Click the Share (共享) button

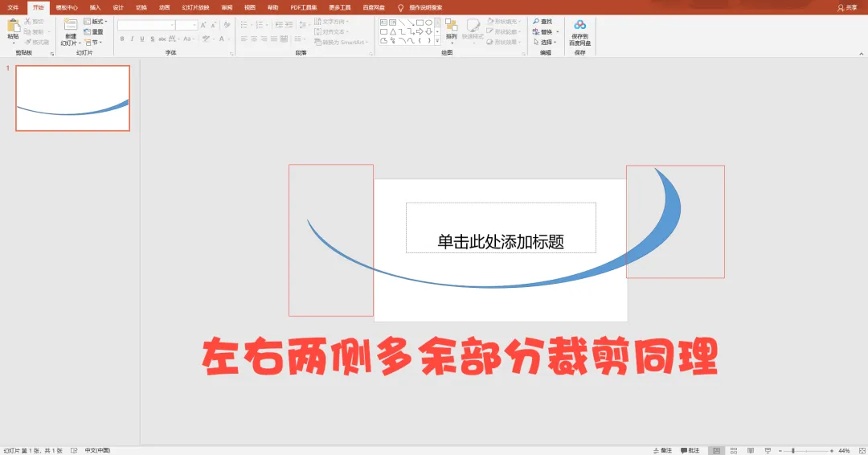(x=847, y=8)
